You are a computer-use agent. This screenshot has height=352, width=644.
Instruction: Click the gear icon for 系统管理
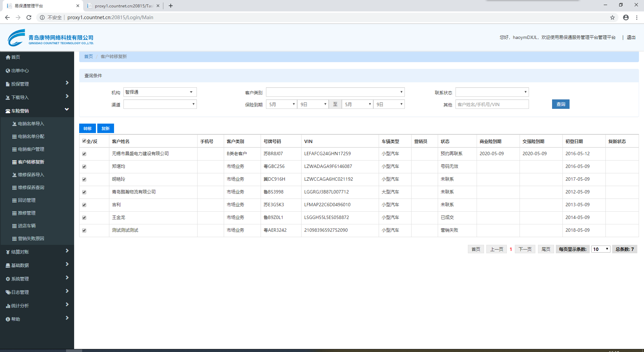pos(8,279)
